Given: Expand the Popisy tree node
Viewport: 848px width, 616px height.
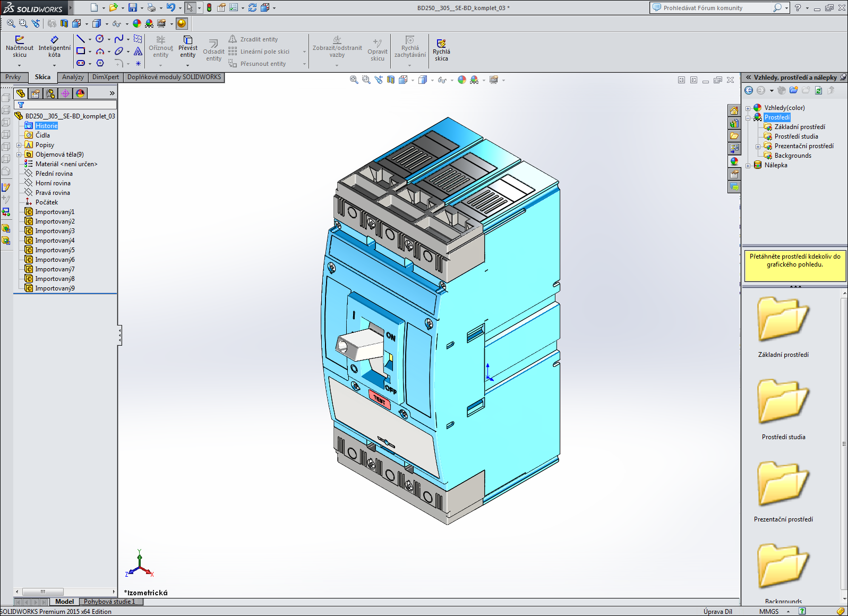Looking at the screenshot, I should click(19, 145).
